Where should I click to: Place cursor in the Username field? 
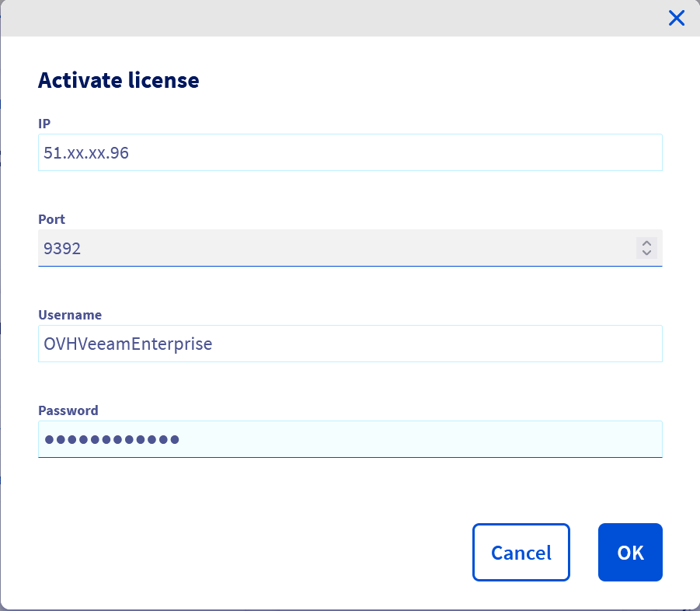click(311, 344)
